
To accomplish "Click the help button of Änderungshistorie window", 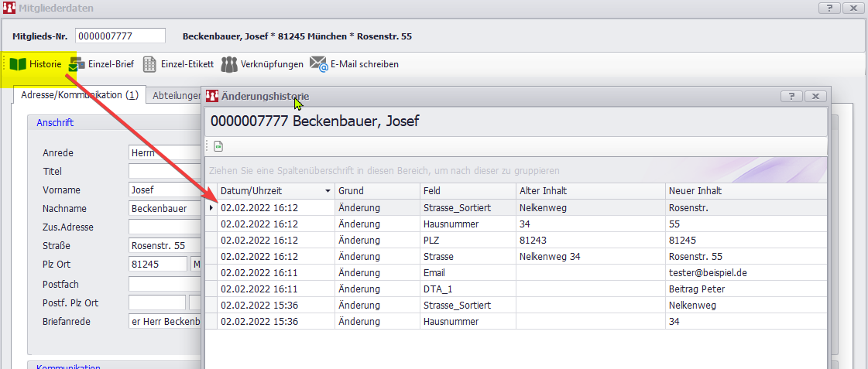I will pos(791,97).
